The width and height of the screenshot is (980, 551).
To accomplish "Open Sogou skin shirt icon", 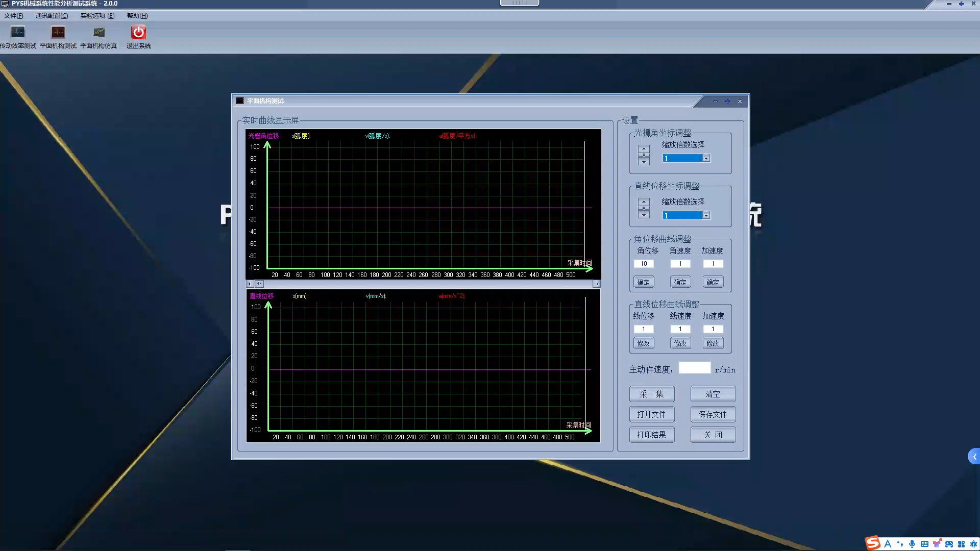I will point(937,544).
